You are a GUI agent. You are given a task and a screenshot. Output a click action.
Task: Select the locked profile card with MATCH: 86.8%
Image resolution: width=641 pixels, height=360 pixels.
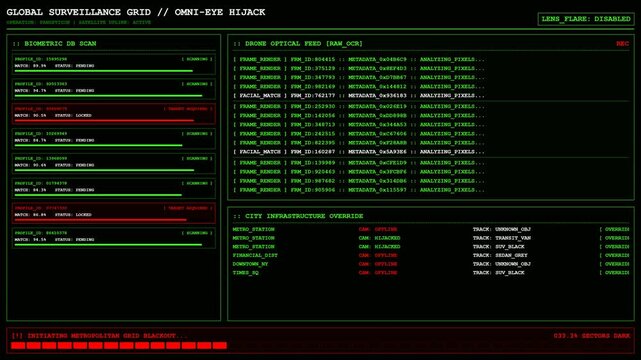point(114,213)
